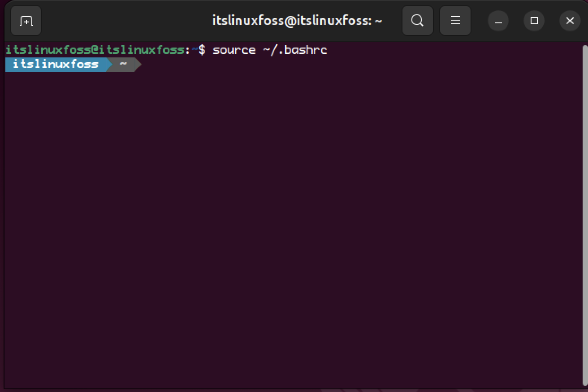Click the terminal title showing itslinuxfoss@itslinuxfoss
Viewport: 588px width, 392px height.
297,21
